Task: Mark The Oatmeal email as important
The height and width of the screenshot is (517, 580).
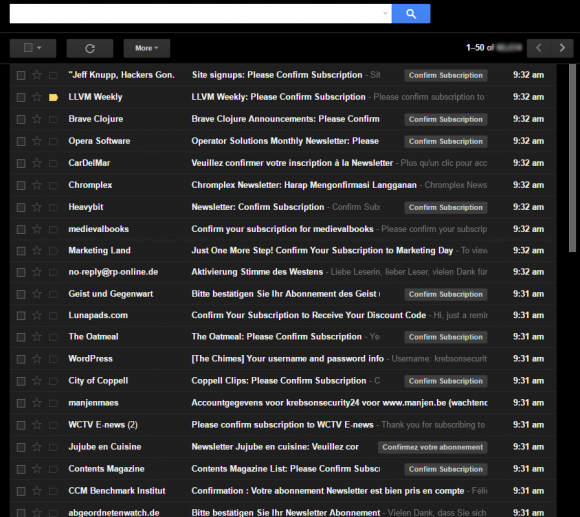Action: [53, 337]
